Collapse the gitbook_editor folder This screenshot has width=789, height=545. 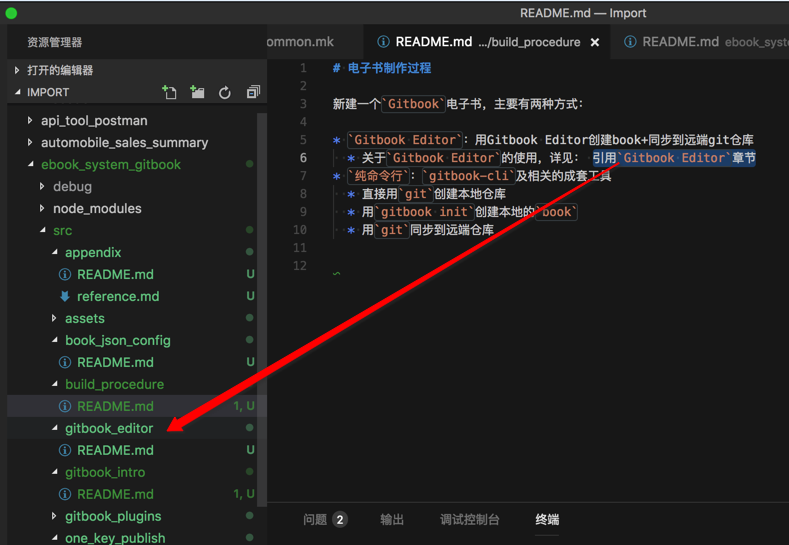(x=55, y=428)
